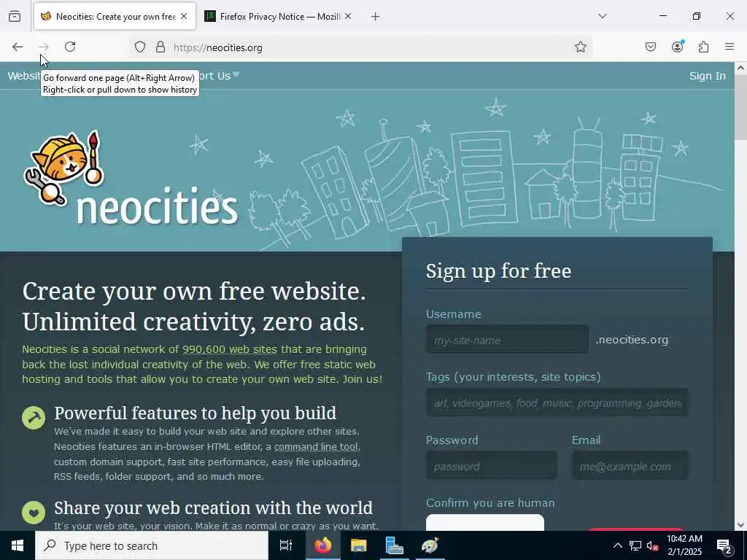
Task: Open File Explorer from the taskbar
Action: pyautogui.click(x=358, y=545)
